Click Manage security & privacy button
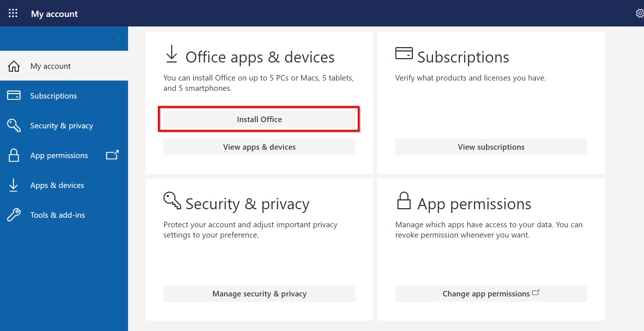Viewport: 644px width, 331px height. coord(259,294)
